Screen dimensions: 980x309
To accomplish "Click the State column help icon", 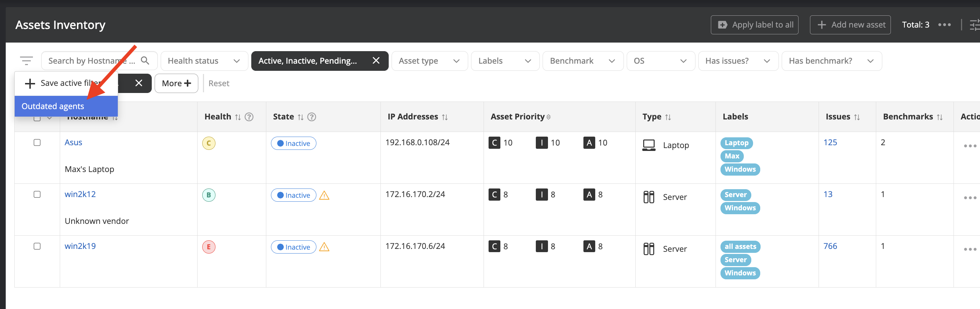I will [312, 117].
